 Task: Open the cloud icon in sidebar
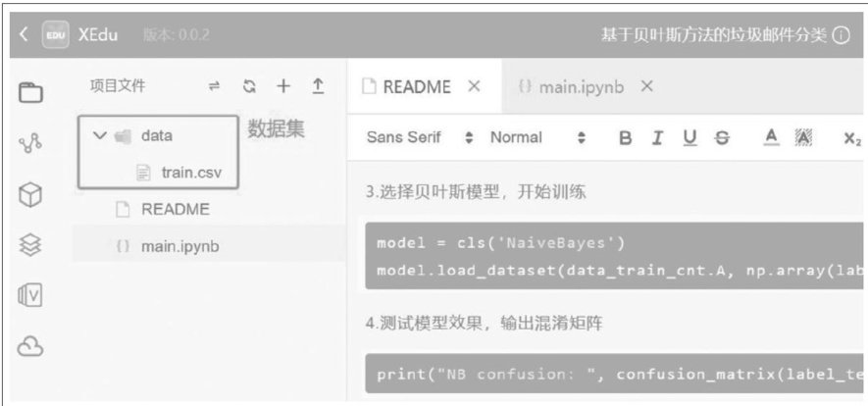31,346
